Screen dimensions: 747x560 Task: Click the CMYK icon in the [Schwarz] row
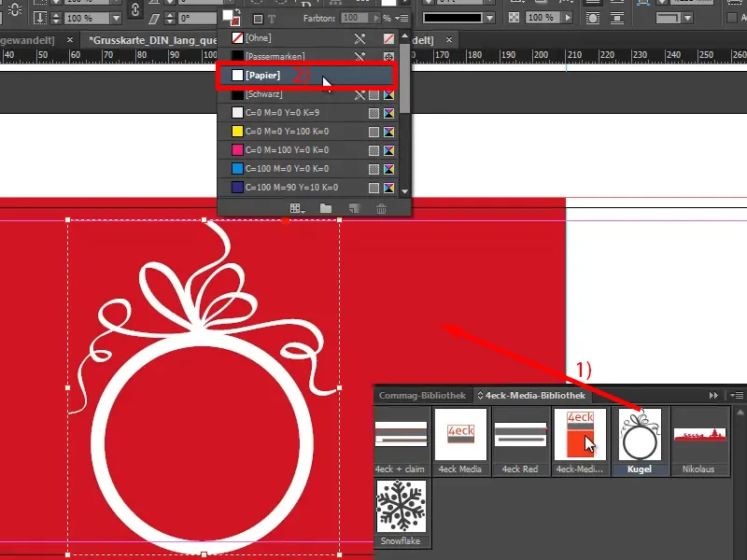pyautogui.click(x=388, y=94)
